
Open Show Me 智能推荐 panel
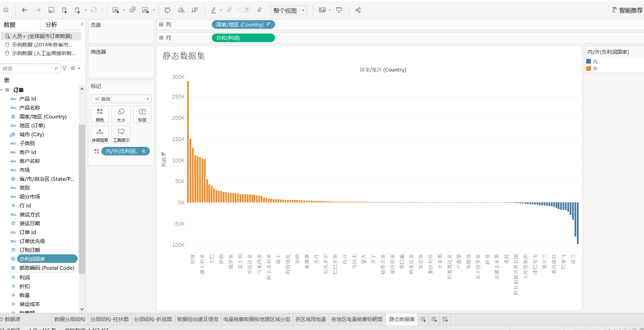627,10
